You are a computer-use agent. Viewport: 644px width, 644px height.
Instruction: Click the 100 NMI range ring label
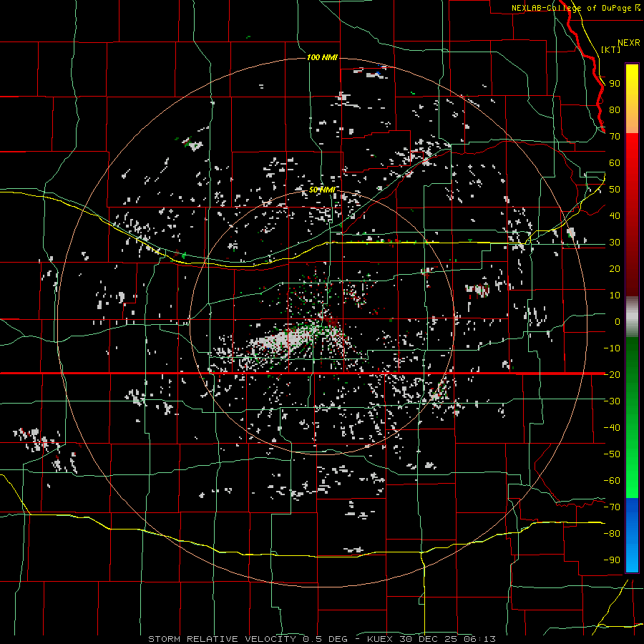pyautogui.click(x=322, y=57)
